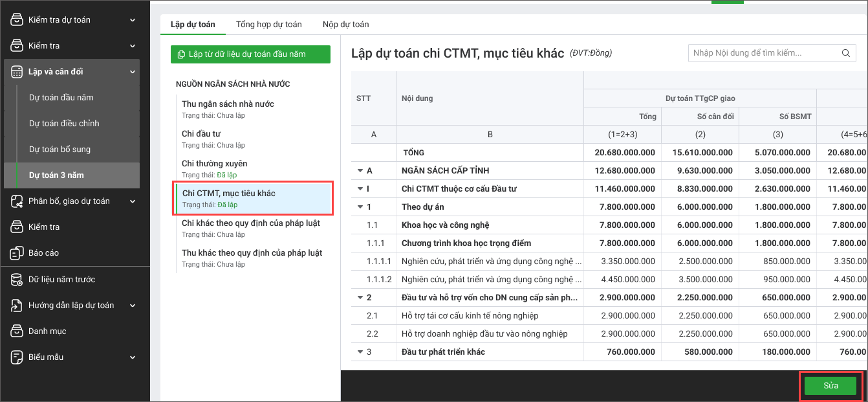This screenshot has width=868, height=402.
Task: Switch to the Tổng hợp dự toán tab
Action: click(x=268, y=25)
